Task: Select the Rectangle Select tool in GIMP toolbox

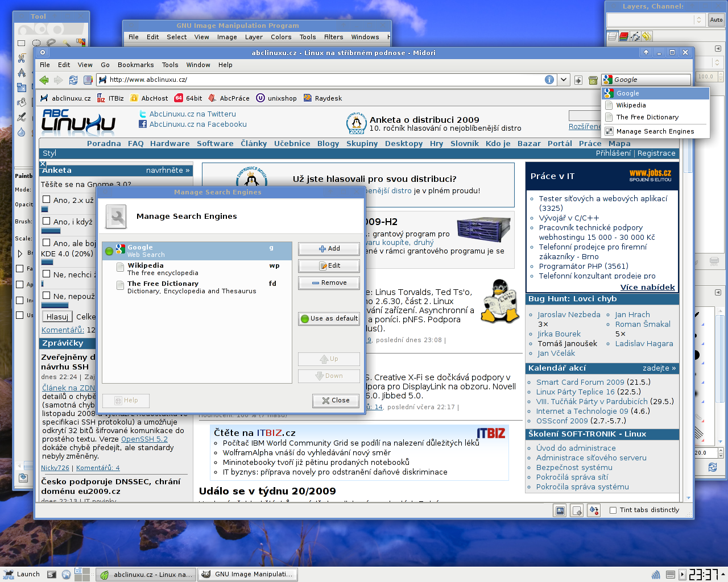Action: (22, 43)
